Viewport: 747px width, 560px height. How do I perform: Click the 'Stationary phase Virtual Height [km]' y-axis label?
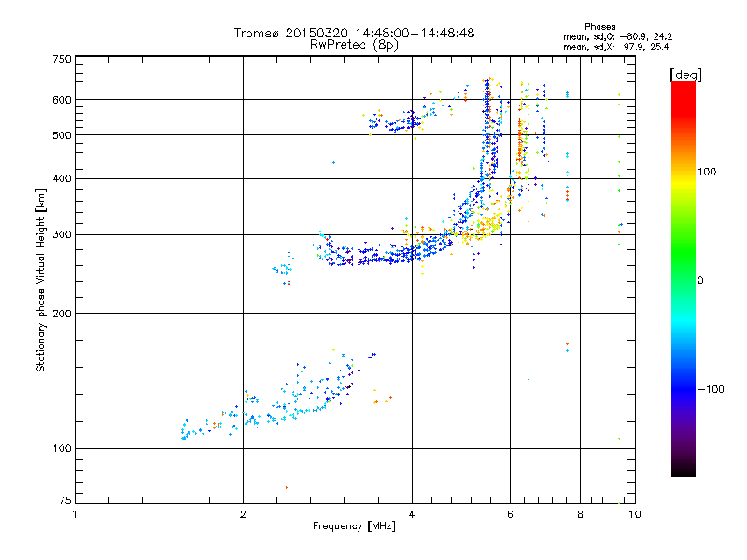tap(41, 281)
